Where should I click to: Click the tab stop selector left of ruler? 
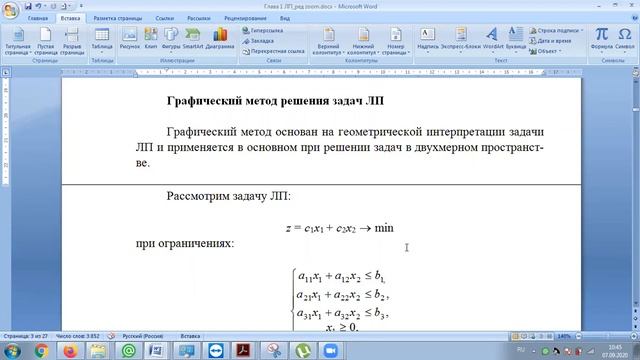[6, 73]
